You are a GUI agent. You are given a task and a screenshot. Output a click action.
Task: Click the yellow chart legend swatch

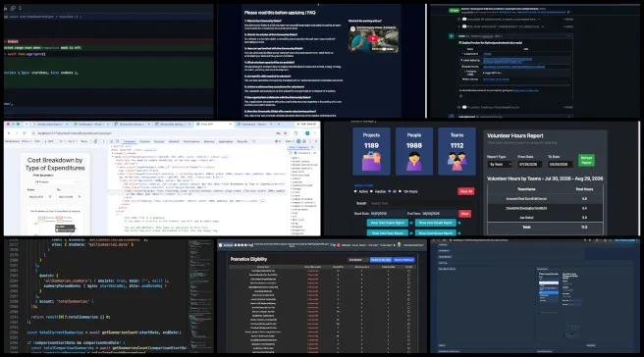(x=41, y=221)
